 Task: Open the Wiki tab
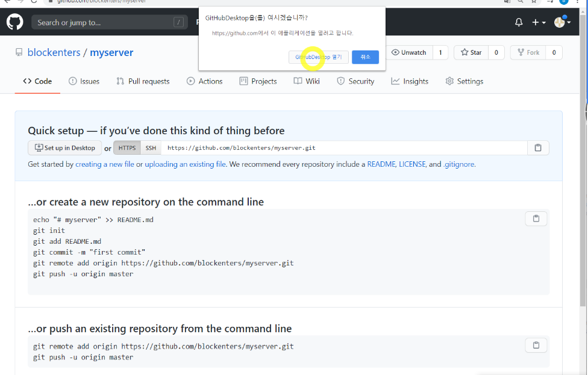[x=307, y=81]
